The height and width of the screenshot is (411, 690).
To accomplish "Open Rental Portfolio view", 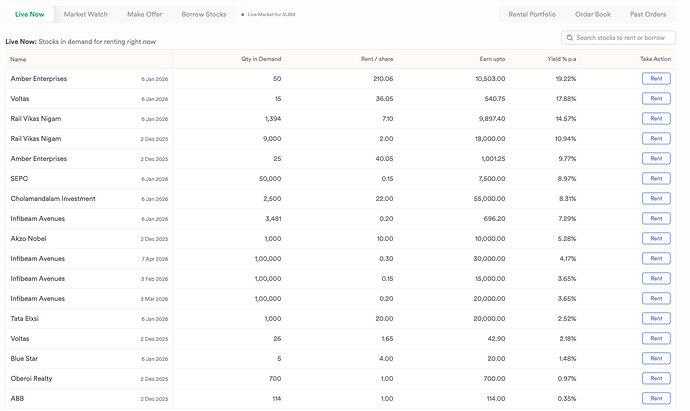I will [532, 15].
